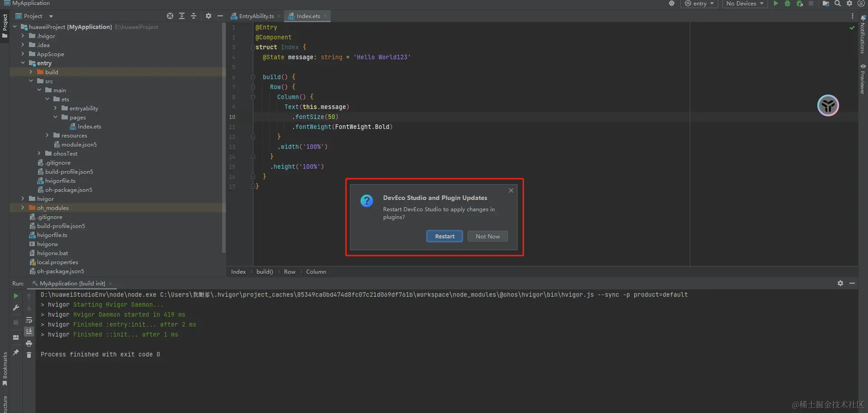Restore layout in Run panel
Image resolution: width=868 pixels, height=413 pixels.
click(16, 337)
